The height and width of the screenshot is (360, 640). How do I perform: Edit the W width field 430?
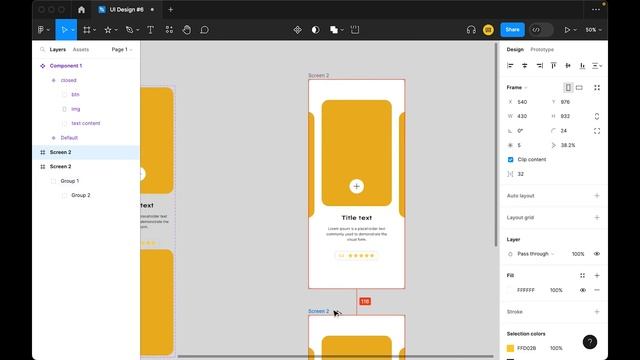click(x=527, y=116)
